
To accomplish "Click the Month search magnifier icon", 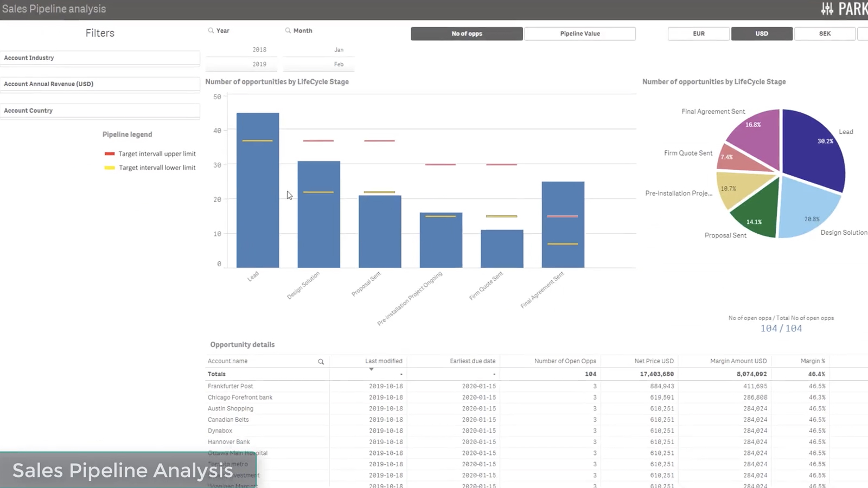I will pos(288,31).
